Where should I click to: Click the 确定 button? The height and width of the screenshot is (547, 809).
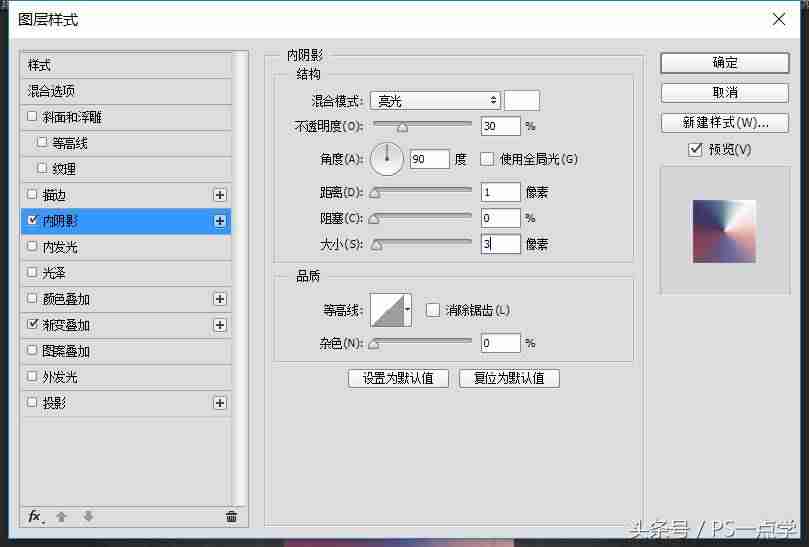click(725, 63)
